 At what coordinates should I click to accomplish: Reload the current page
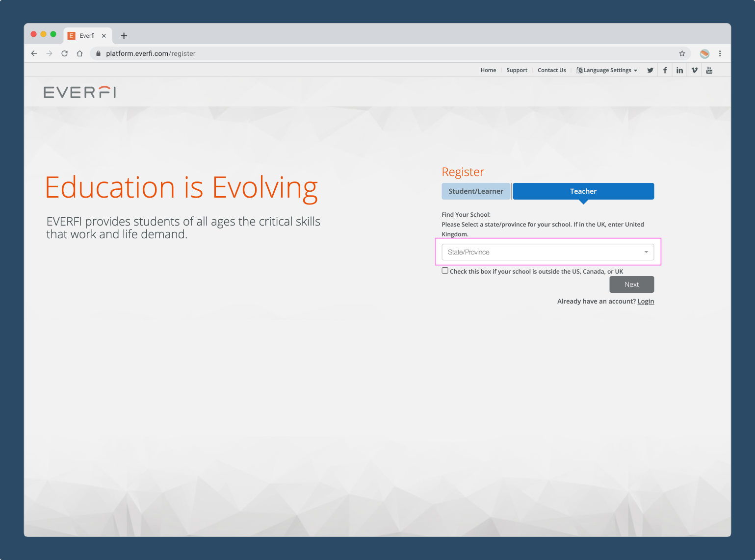(64, 53)
